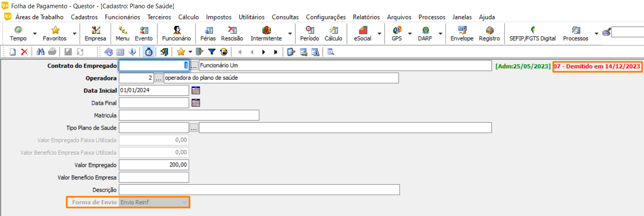The height and width of the screenshot is (216, 644).
Task: Delete record with red X icon
Action: (24, 52)
